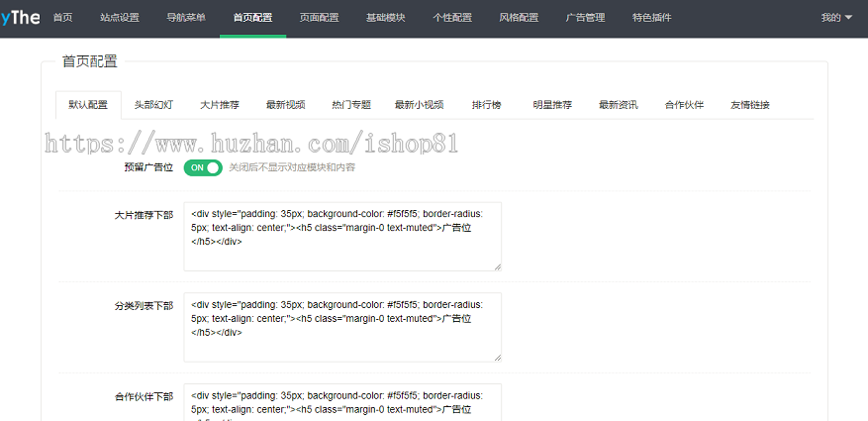This screenshot has width=868, height=421.
Task: Toggle the 预留广告位 ON switch
Action: pyautogui.click(x=203, y=167)
